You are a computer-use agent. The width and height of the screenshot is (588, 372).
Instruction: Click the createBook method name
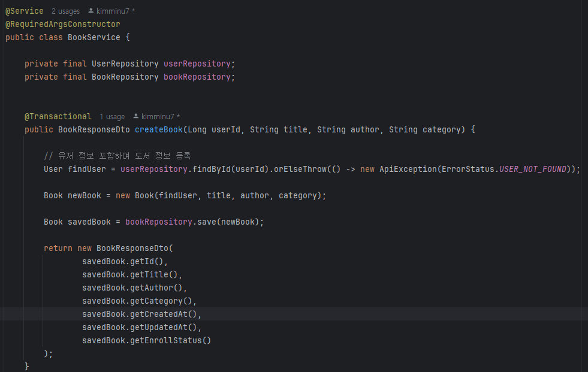click(x=159, y=129)
